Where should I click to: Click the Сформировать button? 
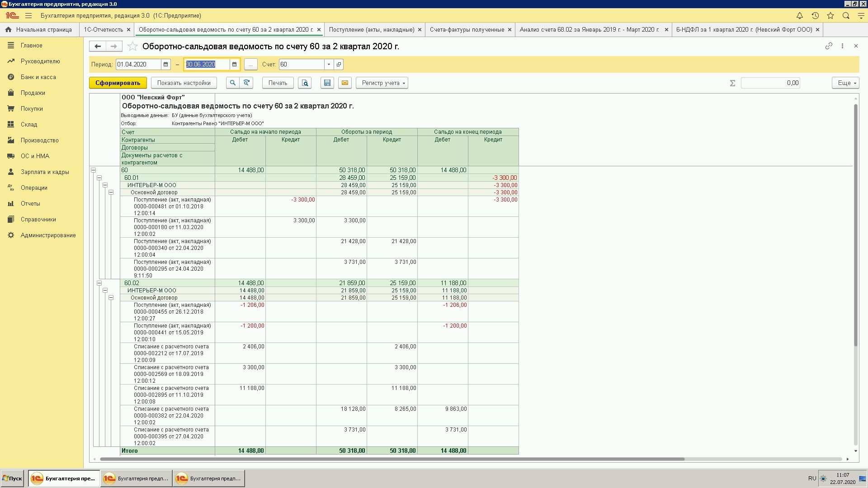[x=118, y=83]
